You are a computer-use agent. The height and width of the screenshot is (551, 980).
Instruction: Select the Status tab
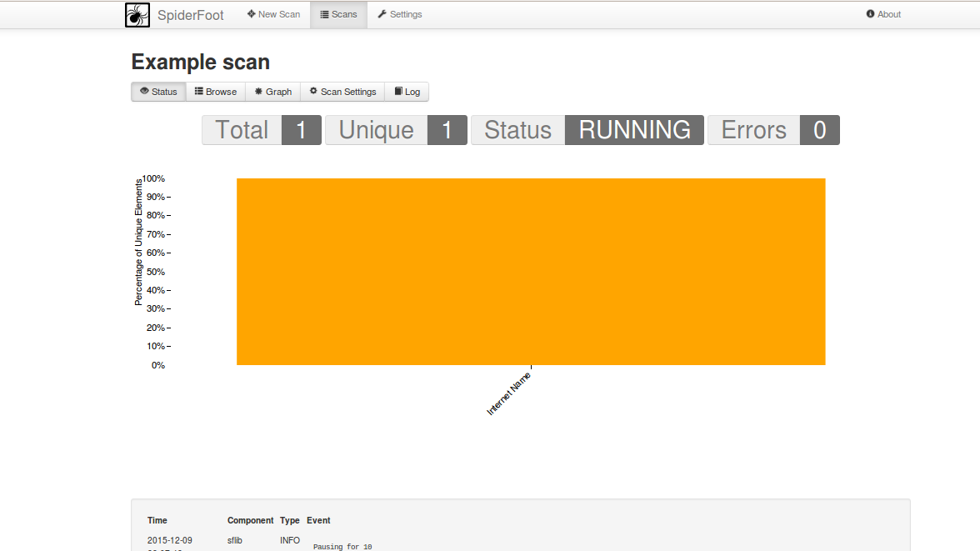click(x=158, y=92)
